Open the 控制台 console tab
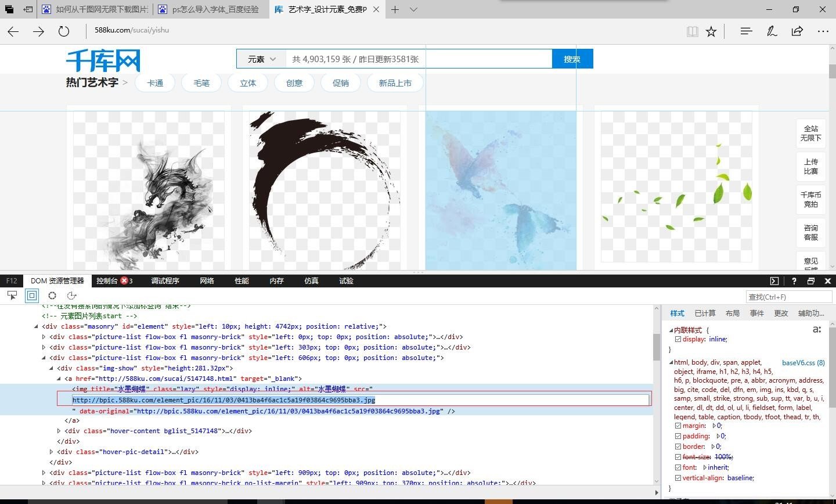836x504 pixels. click(x=107, y=281)
